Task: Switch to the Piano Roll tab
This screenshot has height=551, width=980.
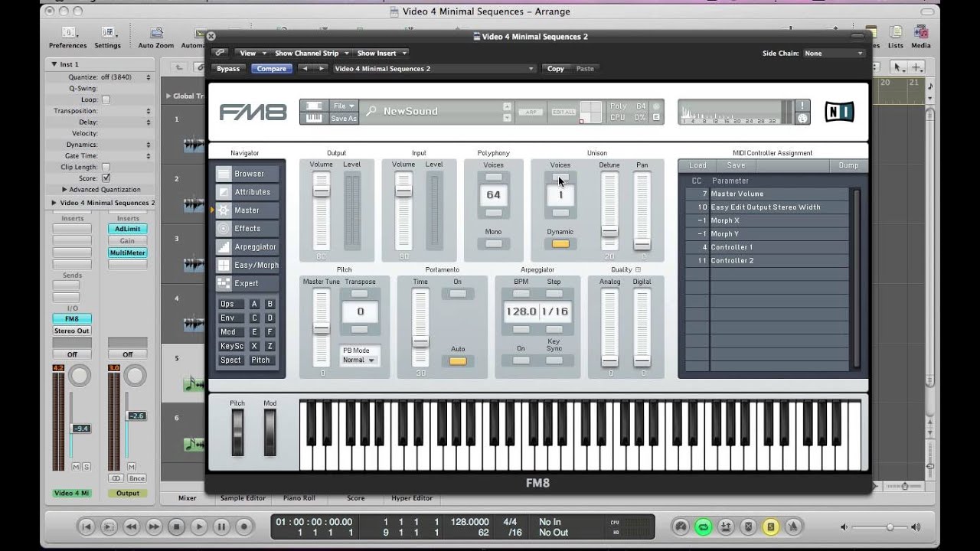Action: pos(299,498)
